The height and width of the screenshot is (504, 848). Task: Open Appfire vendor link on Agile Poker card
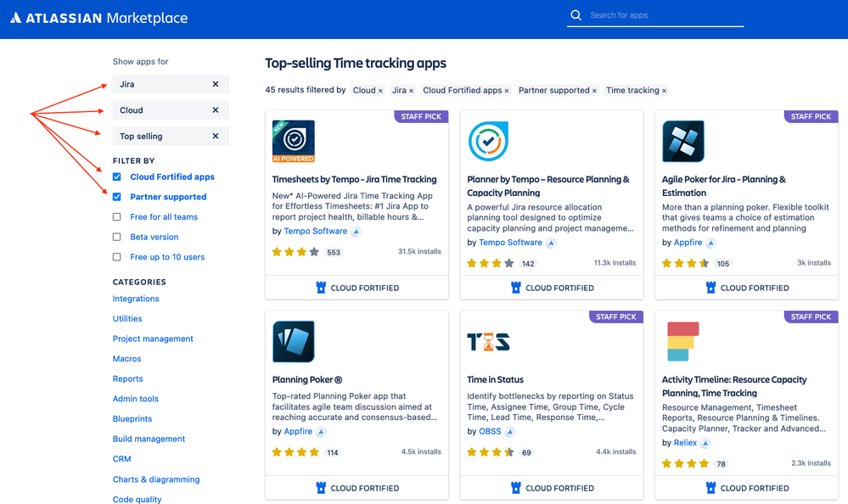pyautogui.click(x=688, y=243)
